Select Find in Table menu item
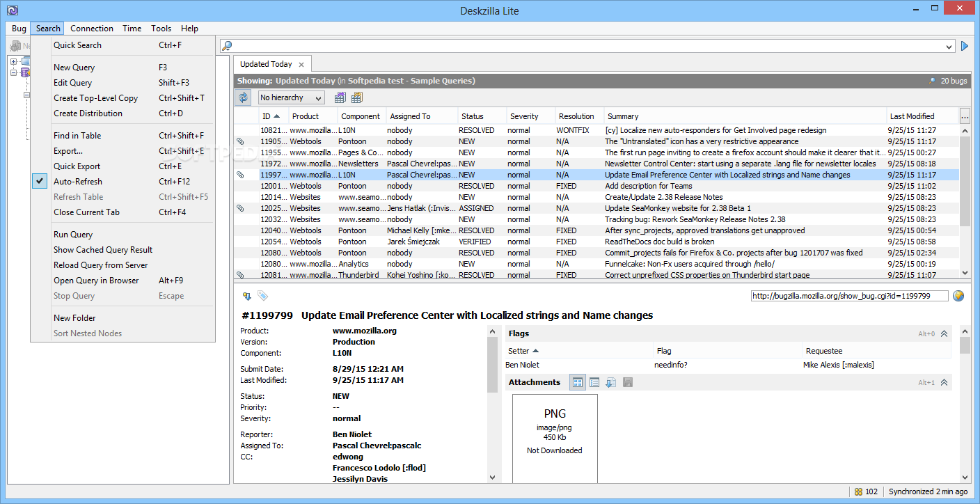Viewport: 980px width, 504px height. point(122,136)
